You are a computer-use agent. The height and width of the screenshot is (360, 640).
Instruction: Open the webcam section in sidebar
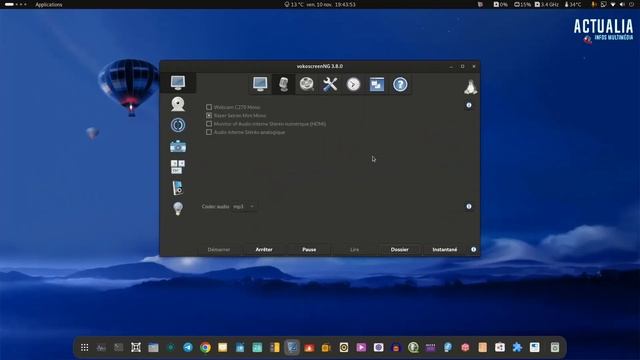pos(178,104)
